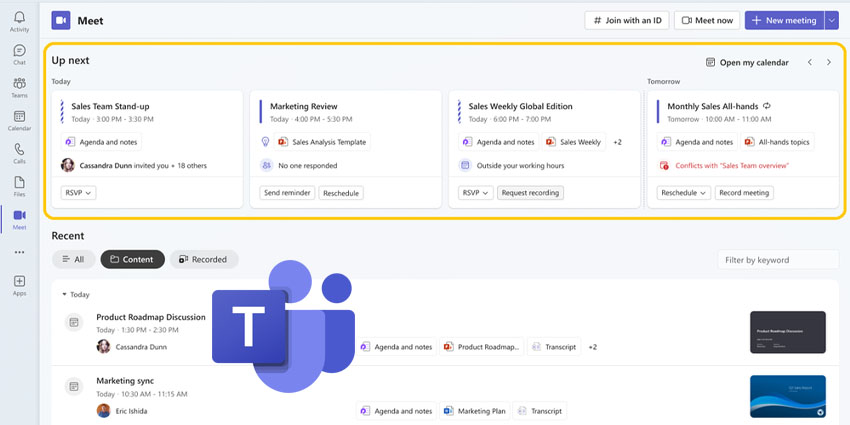The width and height of the screenshot is (850, 425).
Task: Open Sales Weekly file chip
Action: [574, 142]
